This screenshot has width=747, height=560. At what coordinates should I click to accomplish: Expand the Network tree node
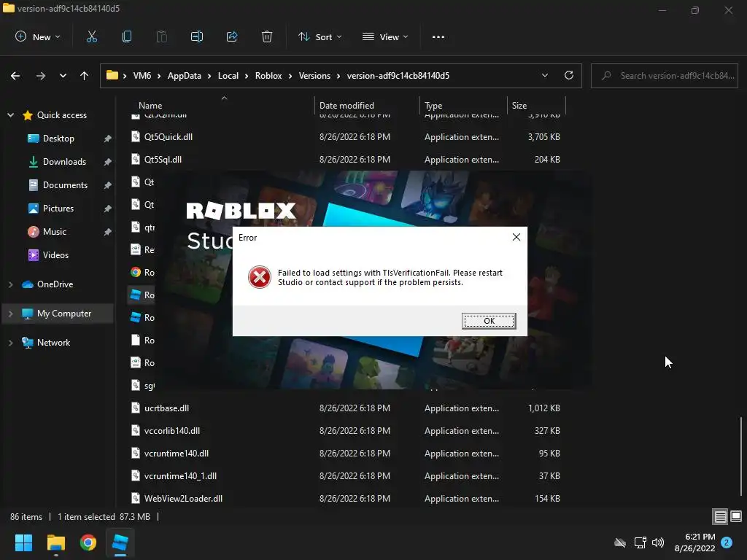point(10,343)
